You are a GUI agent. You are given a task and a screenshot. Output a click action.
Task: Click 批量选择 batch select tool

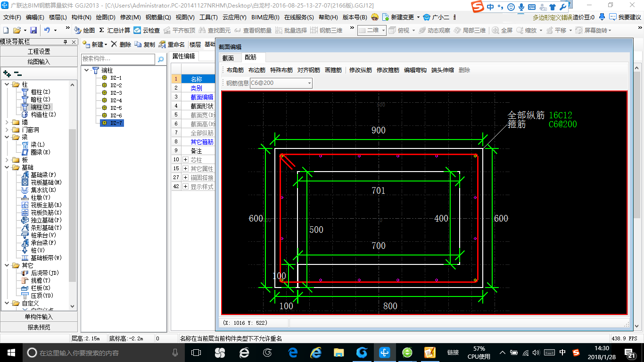point(291,30)
